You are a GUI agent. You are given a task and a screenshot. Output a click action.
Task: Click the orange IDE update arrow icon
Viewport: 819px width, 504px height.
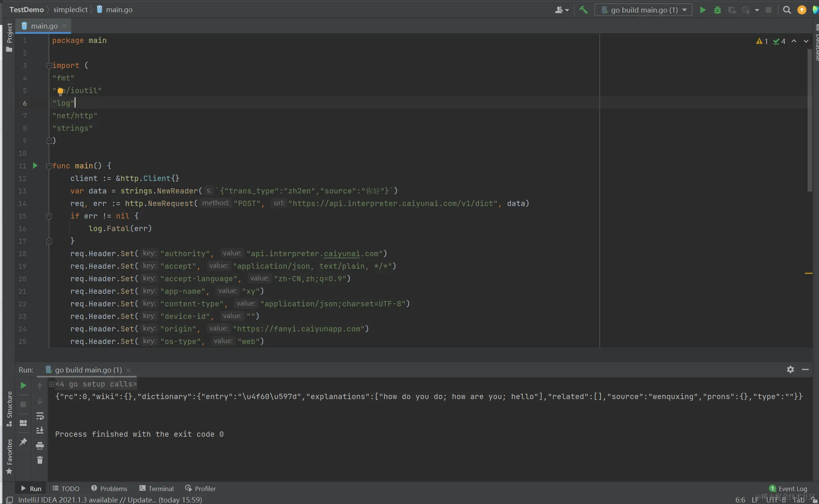(x=802, y=10)
